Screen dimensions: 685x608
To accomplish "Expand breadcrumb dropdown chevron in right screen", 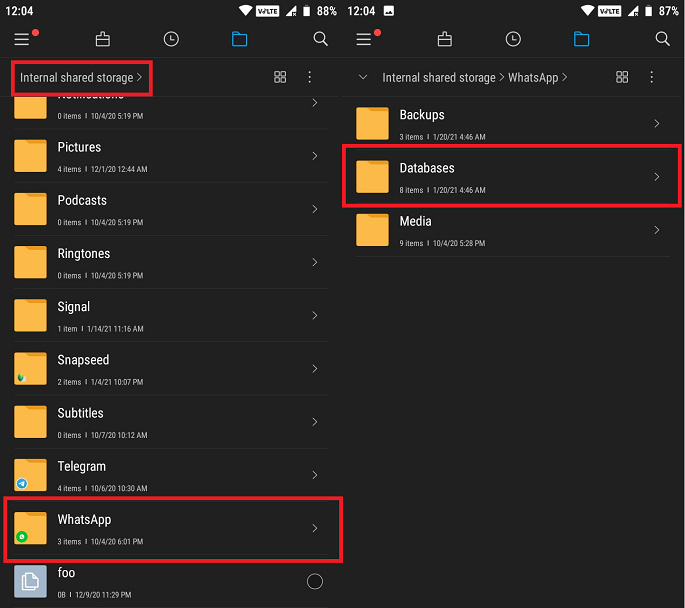I will (x=363, y=78).
